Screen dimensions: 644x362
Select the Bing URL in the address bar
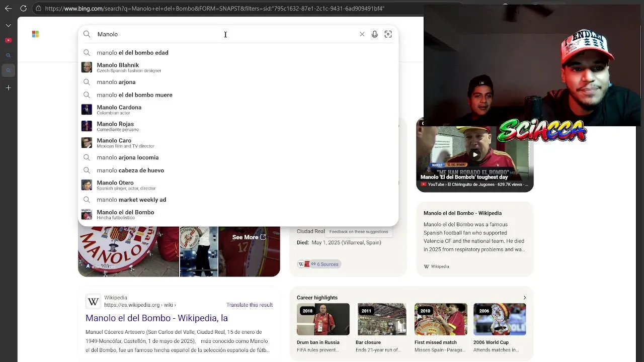[214, 9]
